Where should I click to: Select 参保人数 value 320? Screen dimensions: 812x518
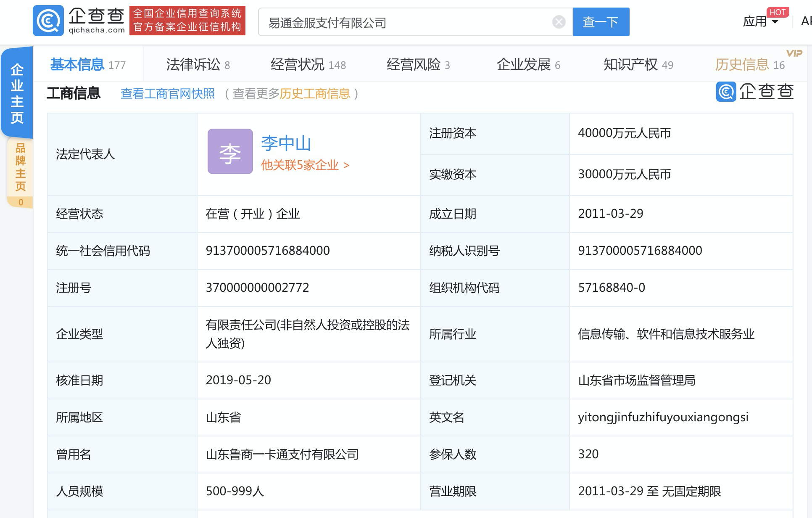[x=588, y=454]
